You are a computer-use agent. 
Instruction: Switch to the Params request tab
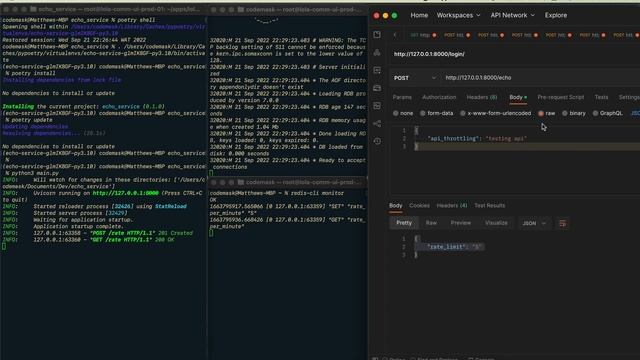(x=402, y=97)
